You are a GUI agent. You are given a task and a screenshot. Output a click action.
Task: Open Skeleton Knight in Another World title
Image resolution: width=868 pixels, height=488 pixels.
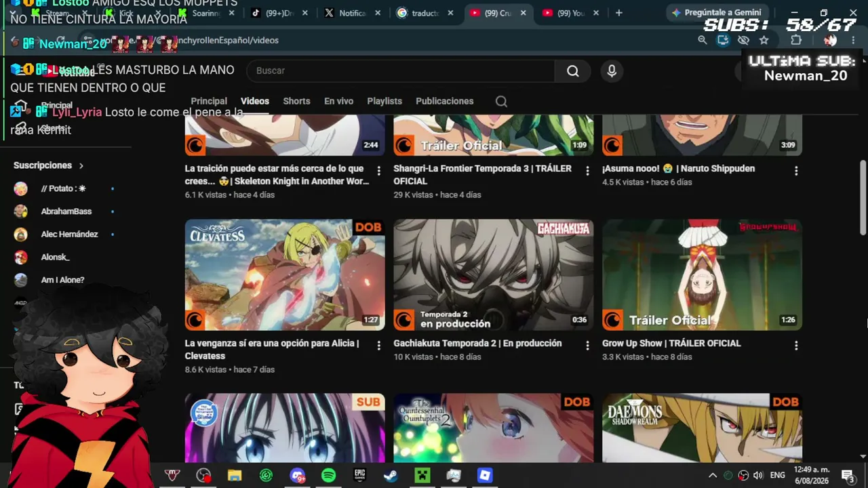[x=277, y=175]
